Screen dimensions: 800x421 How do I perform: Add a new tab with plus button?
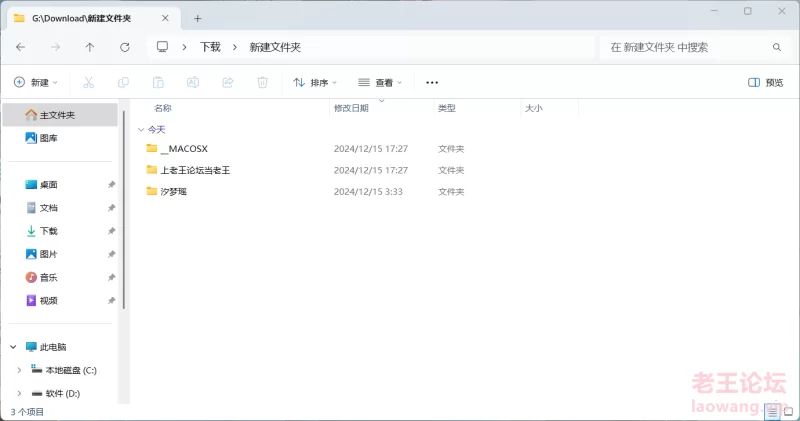[x=197, y=18]
